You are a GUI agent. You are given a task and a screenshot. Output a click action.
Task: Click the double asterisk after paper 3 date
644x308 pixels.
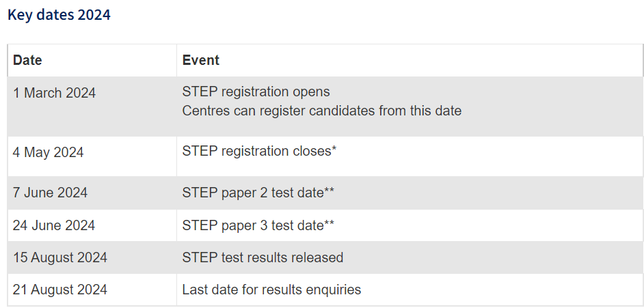click(x=328, y=224)
